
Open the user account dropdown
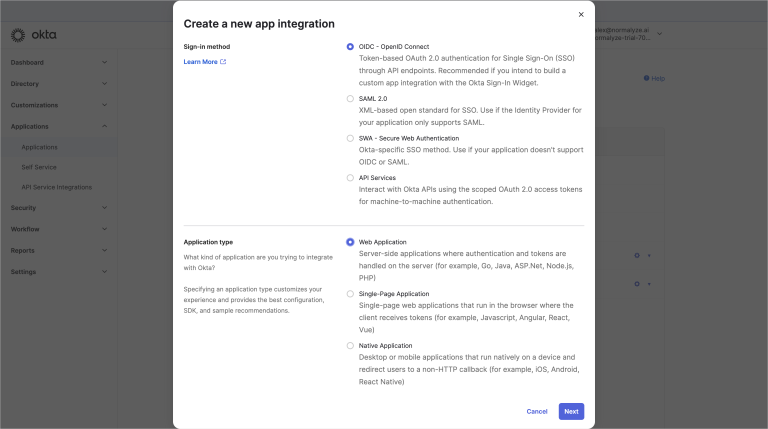(x=659, y=35)
